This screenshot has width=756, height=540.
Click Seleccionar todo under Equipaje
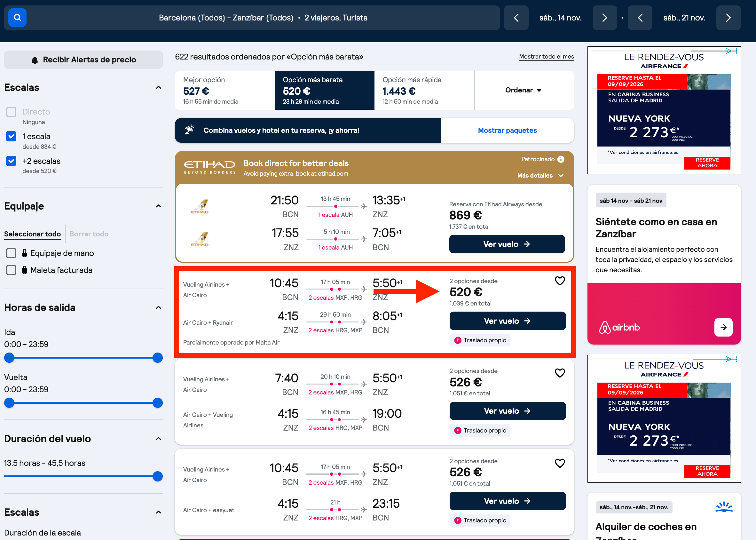pos(33,234)
